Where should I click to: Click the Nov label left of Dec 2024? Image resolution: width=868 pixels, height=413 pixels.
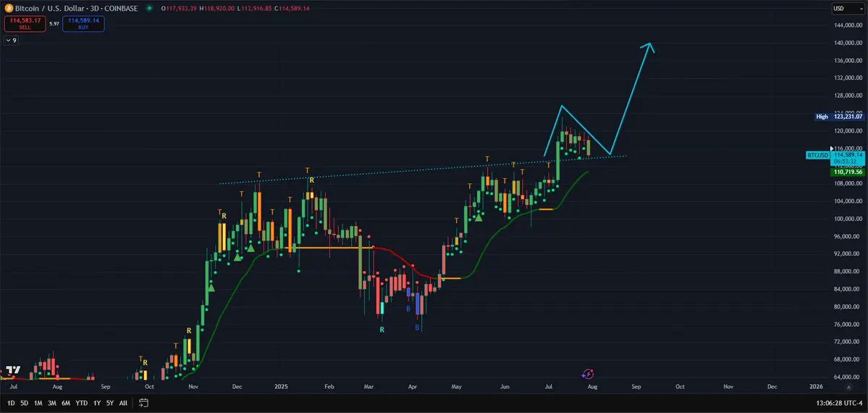tap(193, 386)
